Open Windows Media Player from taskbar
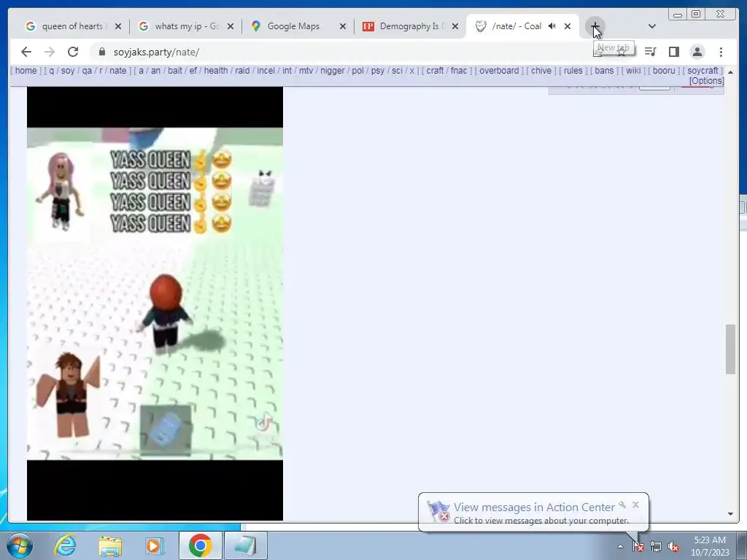747x560 pixels. (154, 545)
